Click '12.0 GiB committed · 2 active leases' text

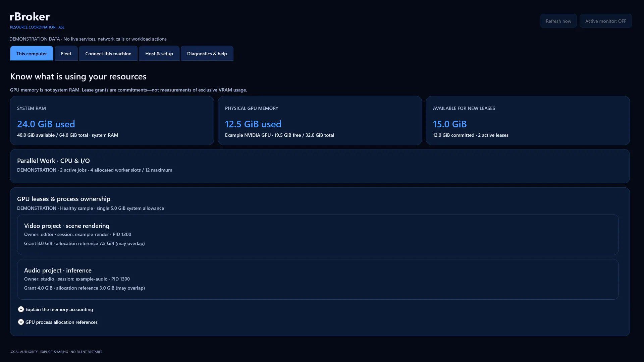click(471, 135)
